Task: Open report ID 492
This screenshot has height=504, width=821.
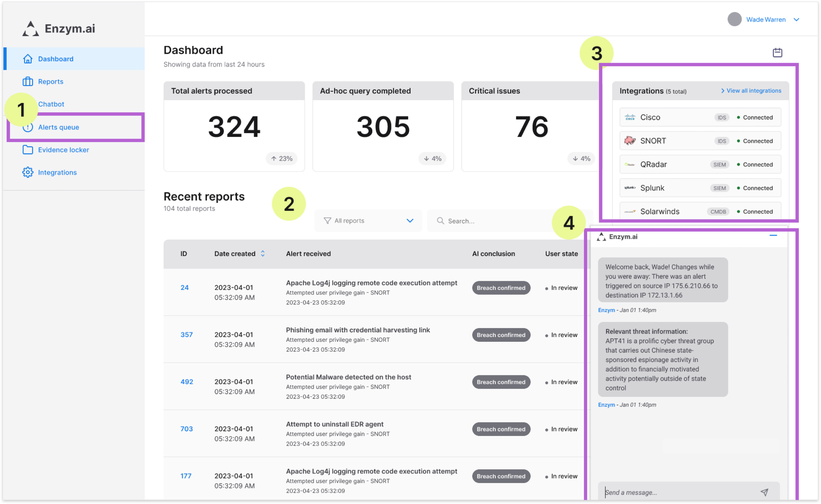Action: 187,382
